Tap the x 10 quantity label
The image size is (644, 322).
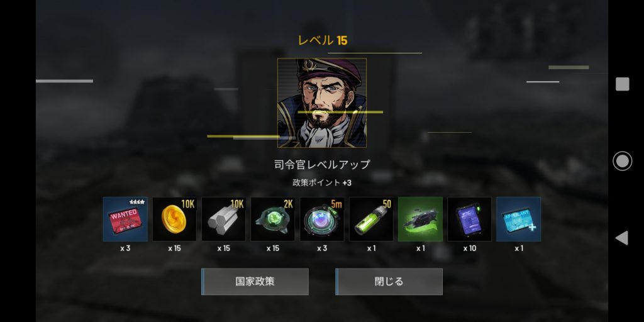[x=469, y=248]
